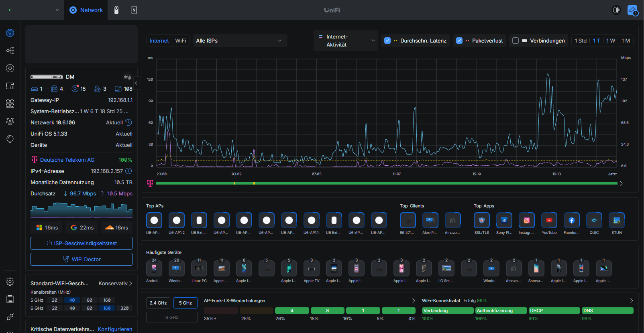The height and width of the screenshot is (333, 644).
Task: Open the LG Sm... device icon
Action: click(446, 268)
